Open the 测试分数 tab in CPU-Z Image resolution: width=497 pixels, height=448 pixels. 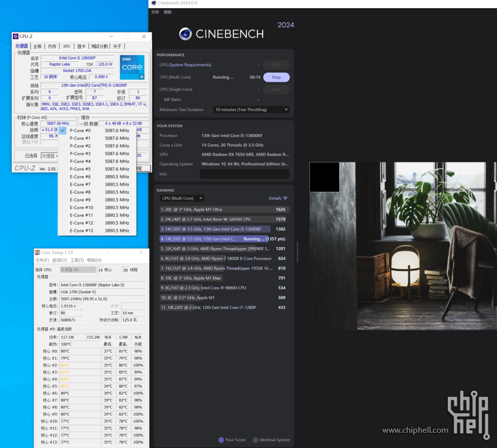[x=99, y=46]
